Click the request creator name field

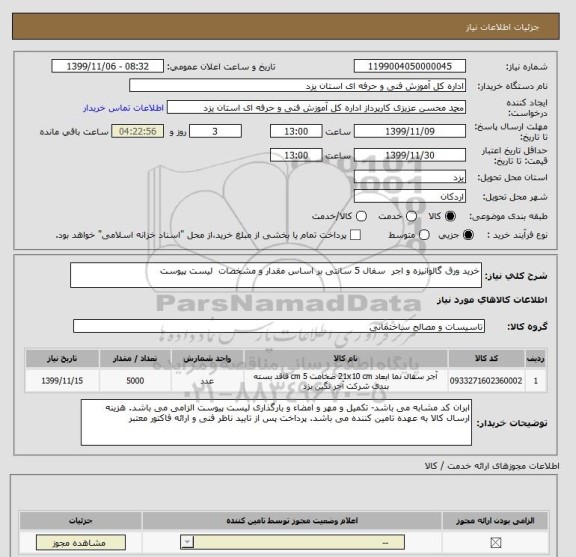(x=316, y=108)
